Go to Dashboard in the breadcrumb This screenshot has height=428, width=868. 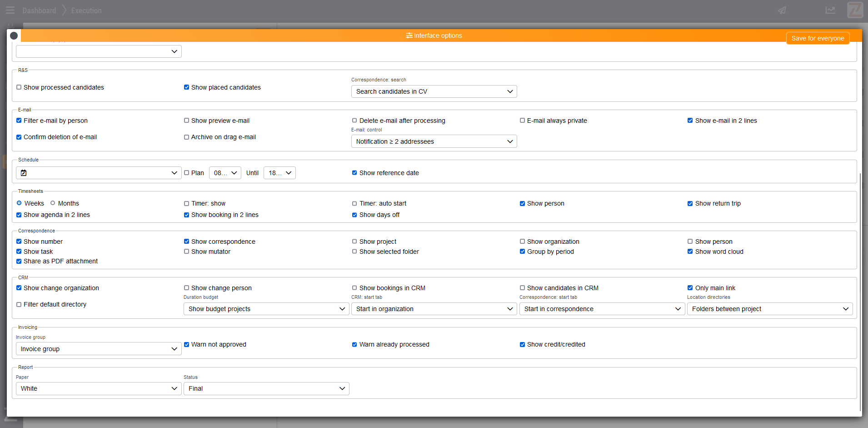coord(39,10)
